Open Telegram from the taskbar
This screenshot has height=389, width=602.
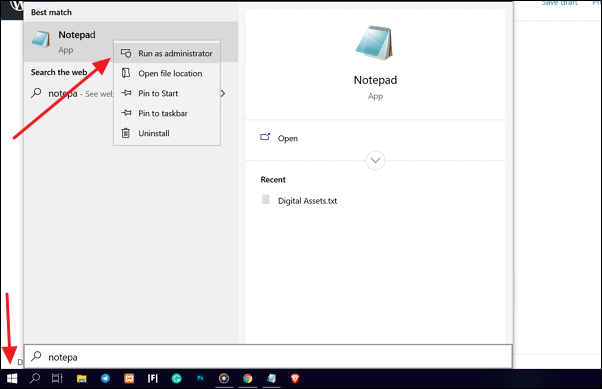(105, 379)
